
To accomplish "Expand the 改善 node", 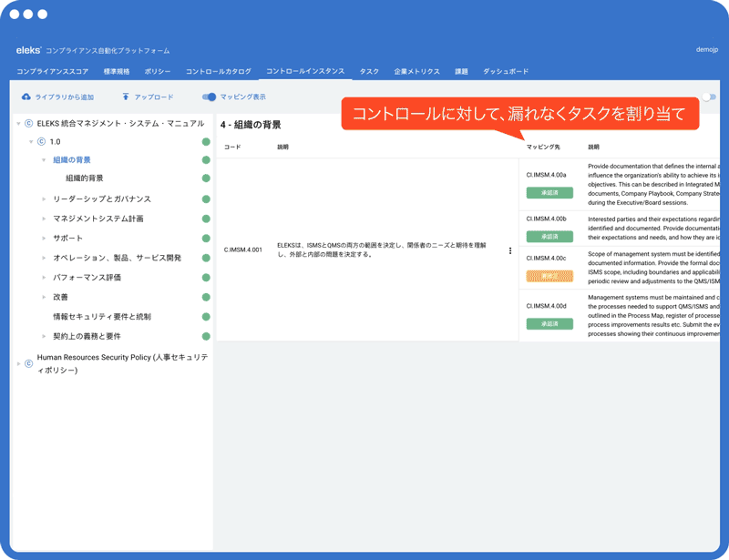I will 44,297.
